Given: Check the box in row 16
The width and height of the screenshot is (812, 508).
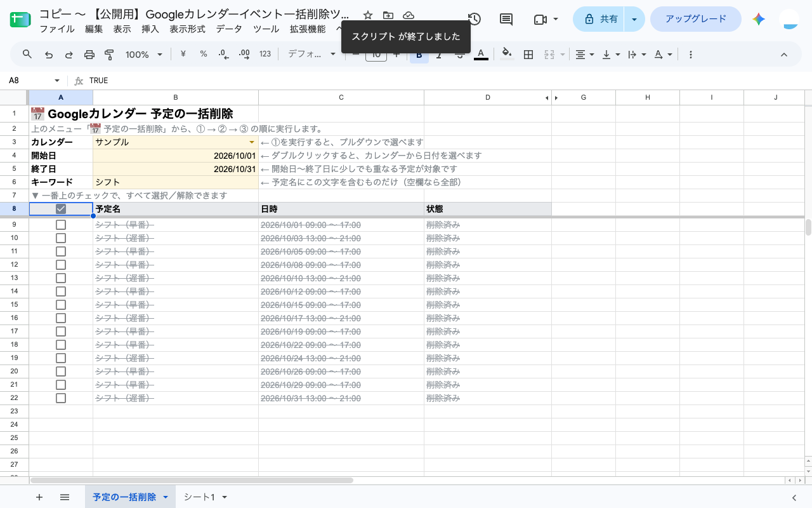Looking at the screenshot, I should tap(61, 318).
